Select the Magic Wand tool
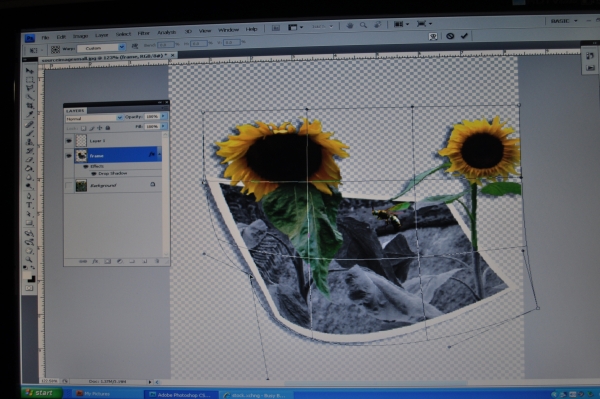600x399 pixels. tap(29, 97)
